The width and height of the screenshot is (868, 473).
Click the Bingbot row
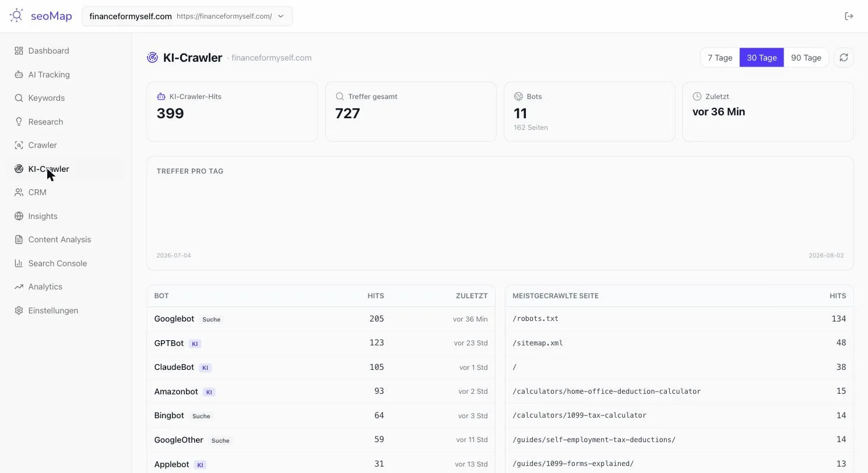pyautogui.click(x=321, y=415)
